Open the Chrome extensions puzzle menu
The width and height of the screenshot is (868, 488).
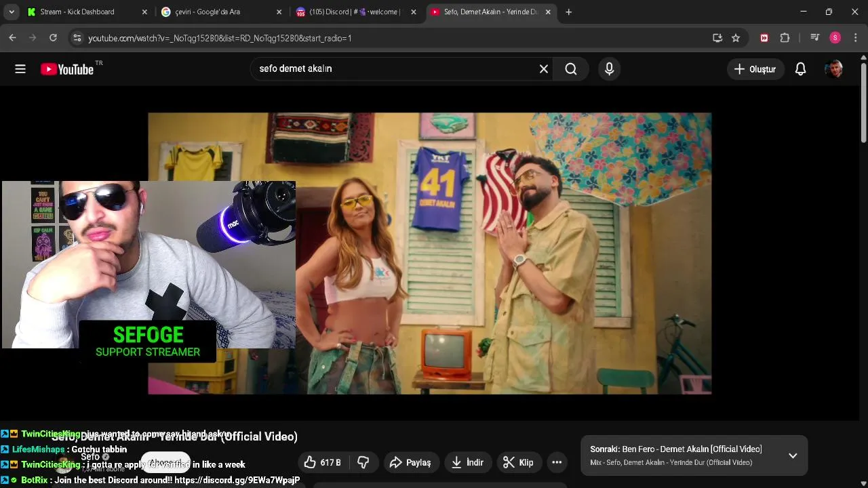coord(785,38)
